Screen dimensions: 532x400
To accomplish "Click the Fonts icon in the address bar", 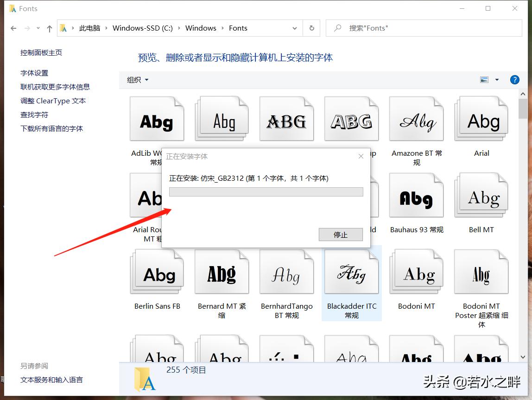I will point(63,28).
